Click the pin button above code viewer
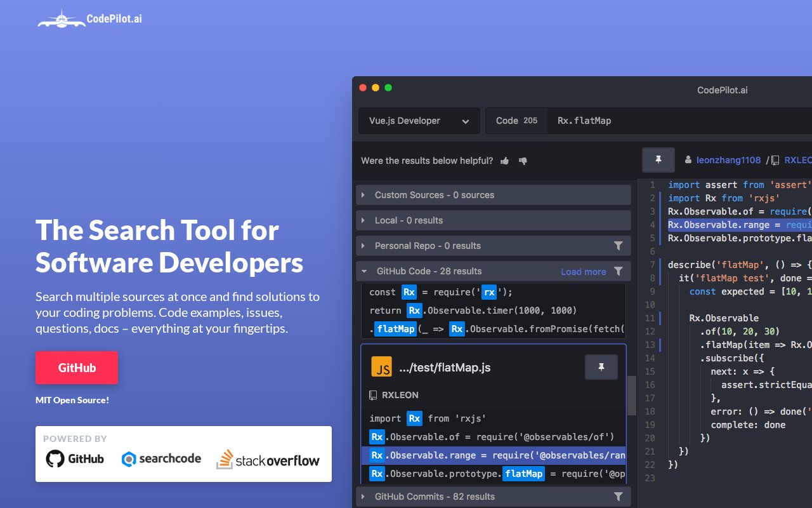Image resolution: width=812 pixels, height=508 pixels. [658, 160]
